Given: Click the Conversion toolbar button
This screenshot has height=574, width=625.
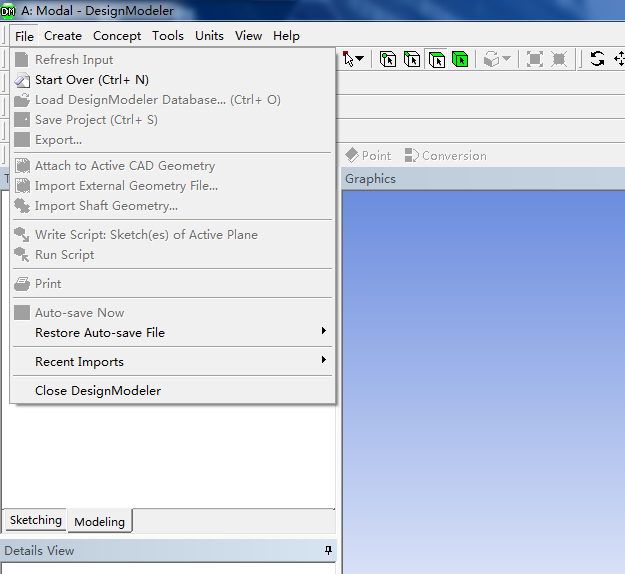Looking at the screenshot, I should coord(445,155).
